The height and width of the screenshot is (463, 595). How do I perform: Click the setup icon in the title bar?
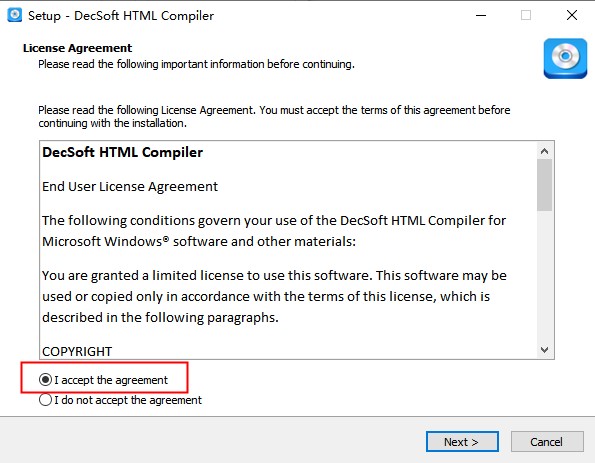point(14,15)
